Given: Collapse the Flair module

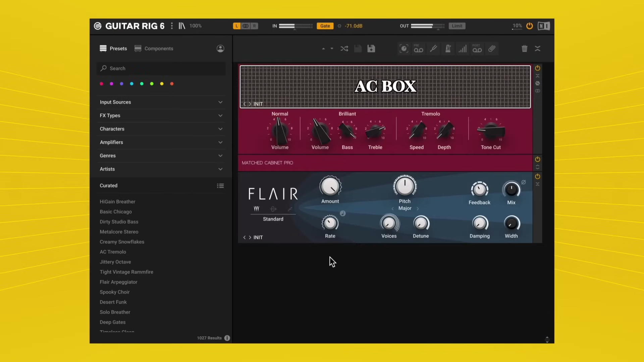Looking at the screenshot, I should click(x=537, y=184).
